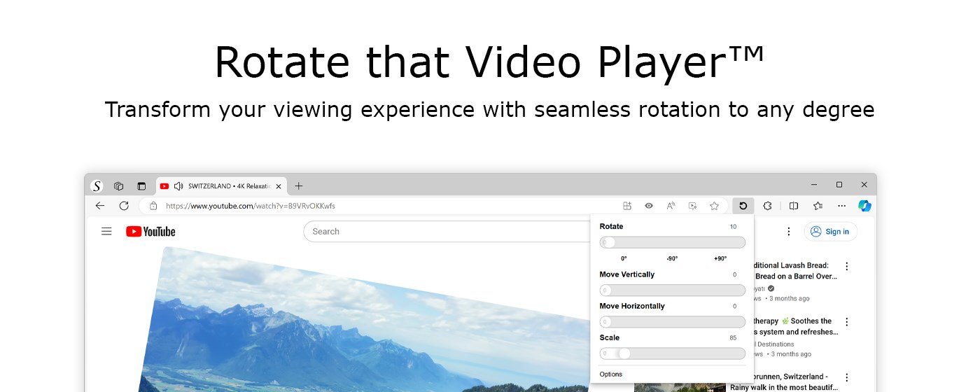Open a new tab with plus button
This screenshot has width=980, height=392.
click(299, 185)
